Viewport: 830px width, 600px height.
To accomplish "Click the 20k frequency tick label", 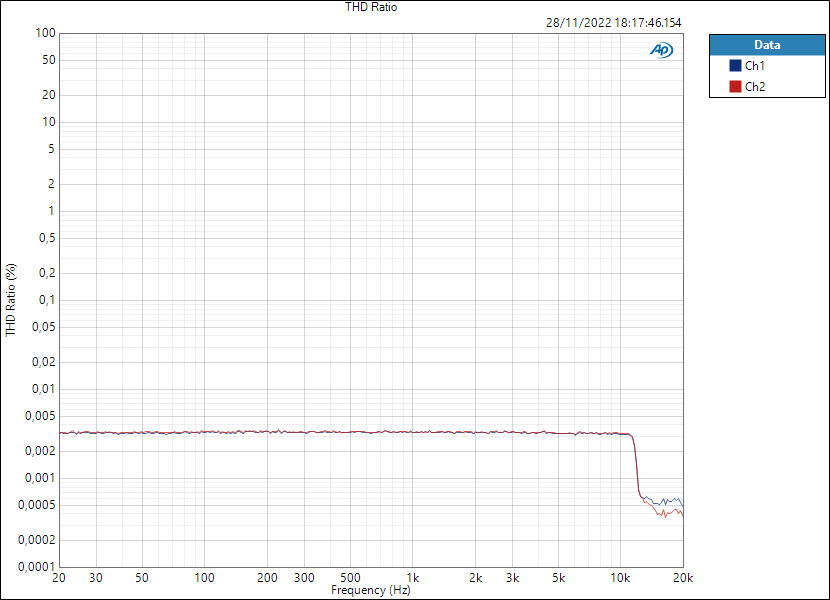I will point(684,578).
